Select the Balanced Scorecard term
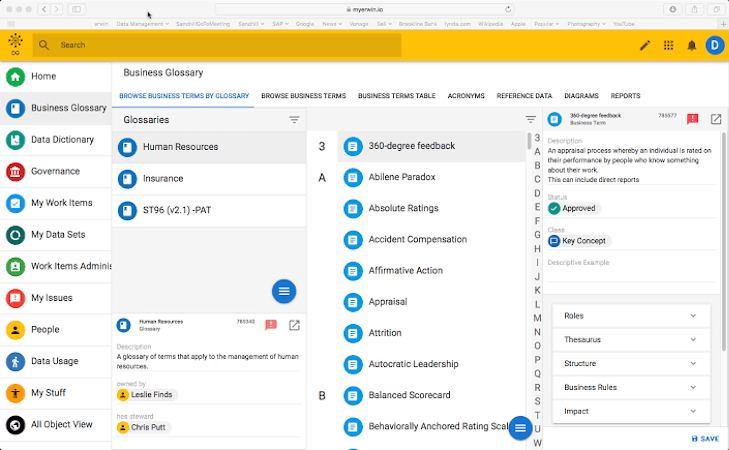This screenshot has width=729, height=450. coord(431,395)
